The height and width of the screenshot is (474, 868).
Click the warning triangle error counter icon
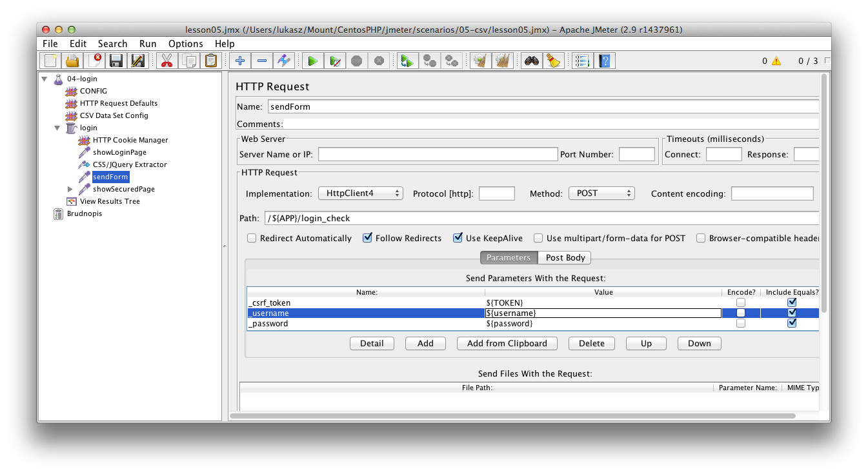pos(776,61)
